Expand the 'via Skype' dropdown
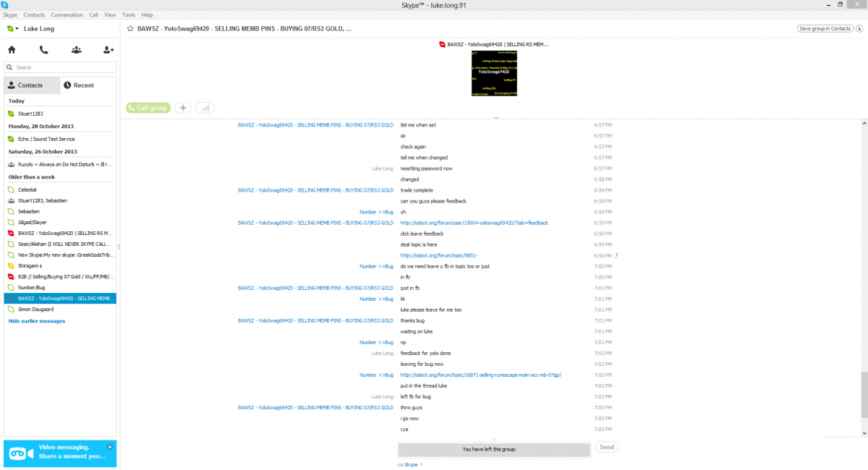868x470 pixels. click(x=421, y=464)
